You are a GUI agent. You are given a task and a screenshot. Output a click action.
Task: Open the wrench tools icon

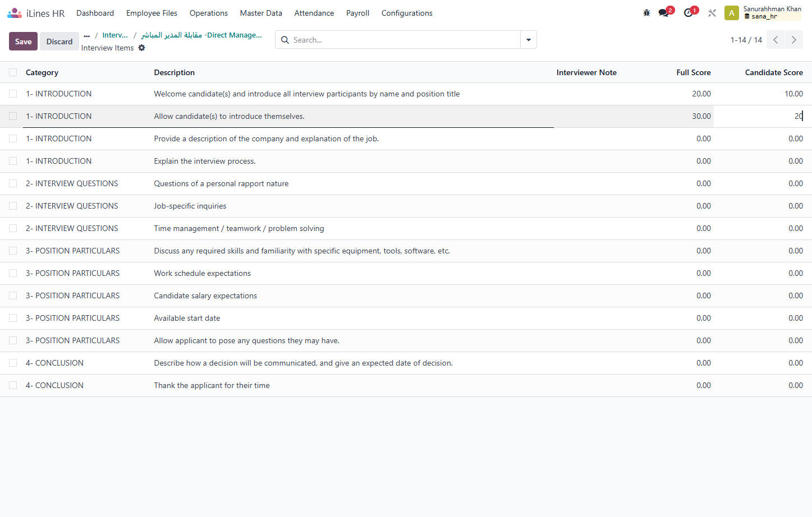(712, 13)
